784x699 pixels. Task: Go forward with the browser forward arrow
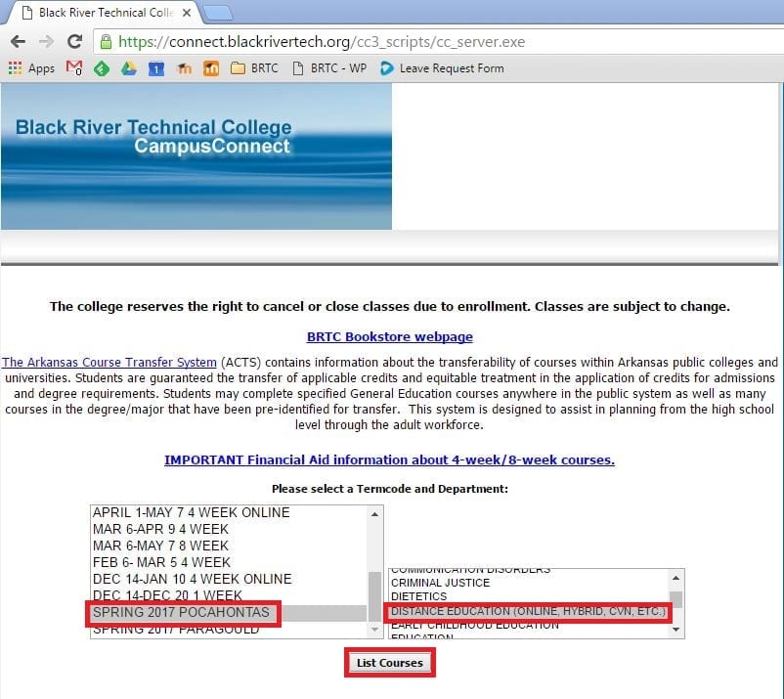click(46, 41)
